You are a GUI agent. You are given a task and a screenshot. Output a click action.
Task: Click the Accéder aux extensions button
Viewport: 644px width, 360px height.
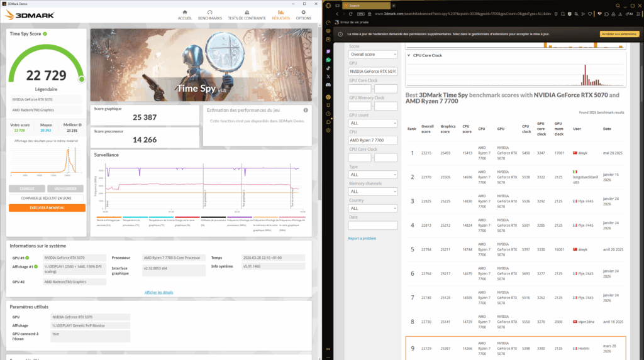pyautogui.click(x=619, y=34)
